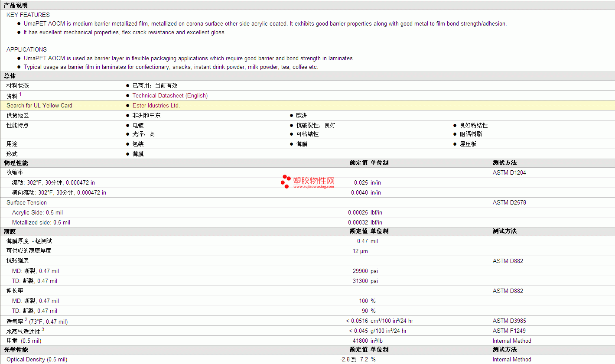The image size is (615, 364).
Task: Select the ASTM D3985 test method
Action: click(509, 321)
